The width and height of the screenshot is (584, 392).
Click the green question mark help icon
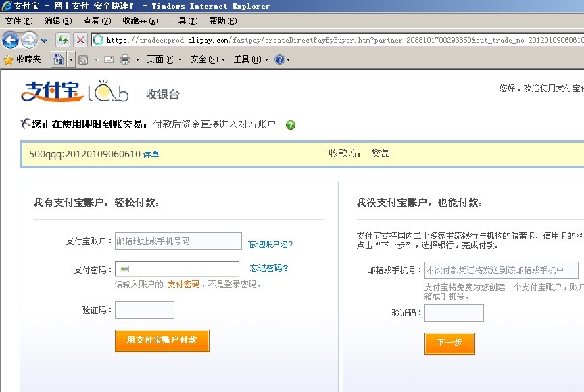[291, 125]
